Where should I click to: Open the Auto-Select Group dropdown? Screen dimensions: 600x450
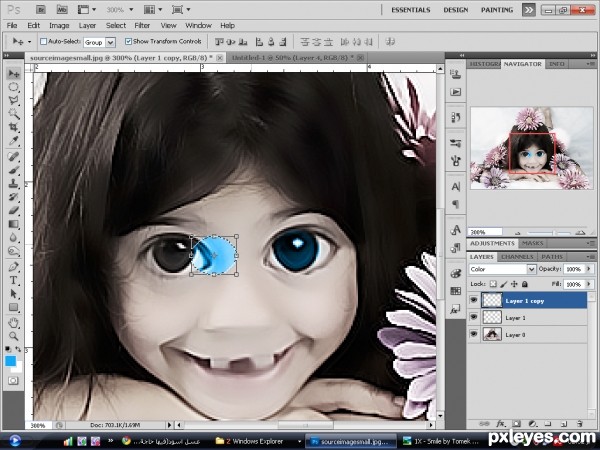click(110, 42)
